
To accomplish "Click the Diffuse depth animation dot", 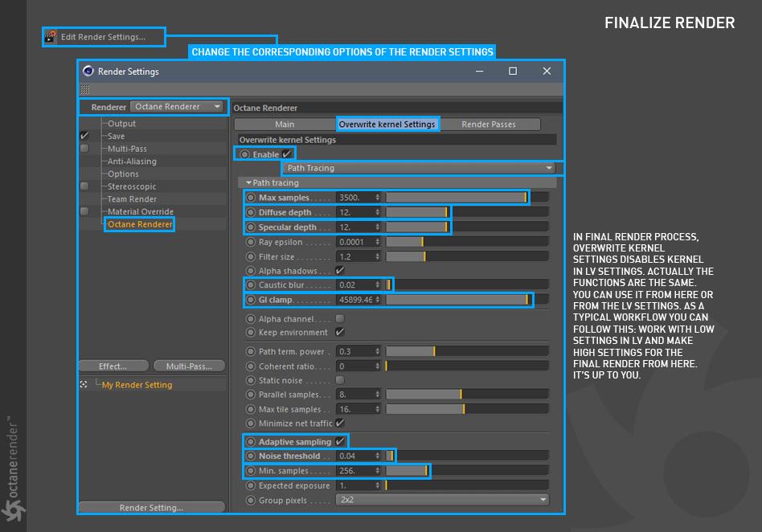I will pos(250,212).
